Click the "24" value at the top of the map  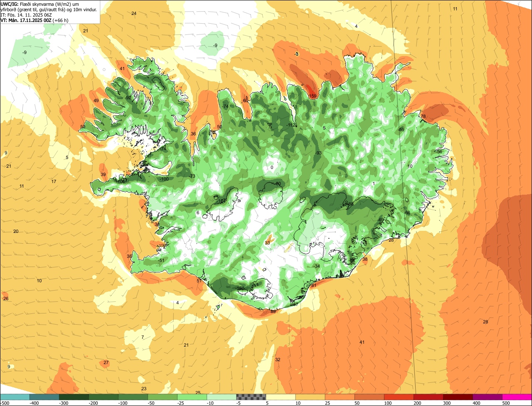(134, 13)
